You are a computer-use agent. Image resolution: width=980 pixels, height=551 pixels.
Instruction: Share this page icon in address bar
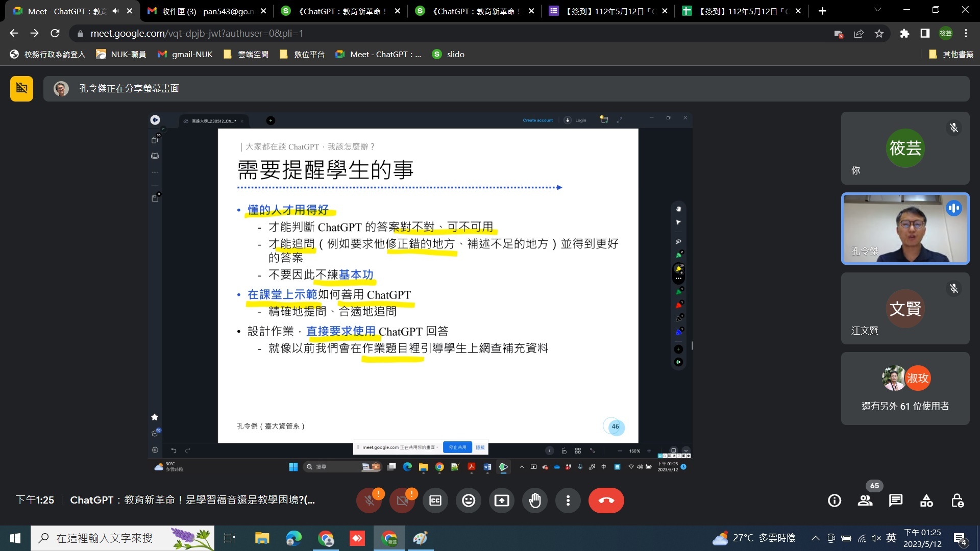[859, 34]
